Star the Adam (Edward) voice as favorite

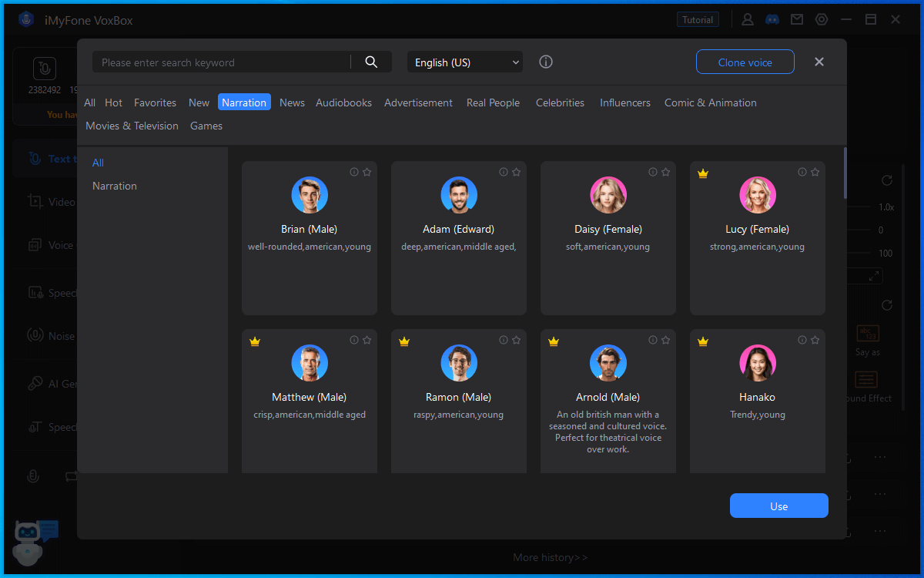[516, 173]
